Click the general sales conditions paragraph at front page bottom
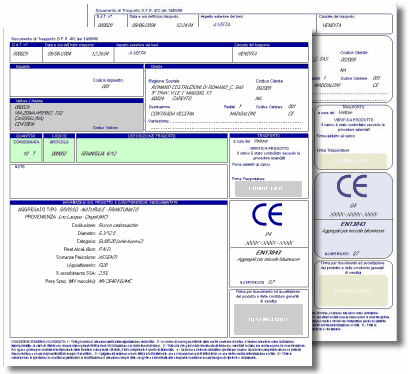The height and width of the screenshot is (374, 408). point(158,349)
